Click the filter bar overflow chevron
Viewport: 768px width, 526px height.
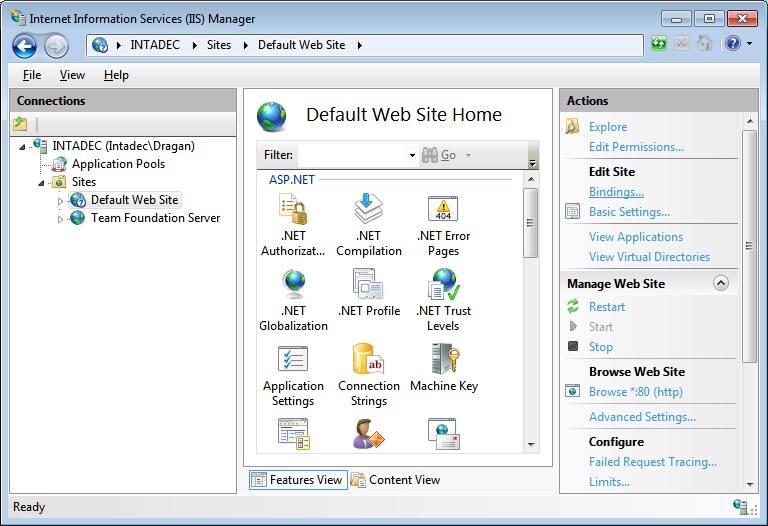(x=533, y=163)
